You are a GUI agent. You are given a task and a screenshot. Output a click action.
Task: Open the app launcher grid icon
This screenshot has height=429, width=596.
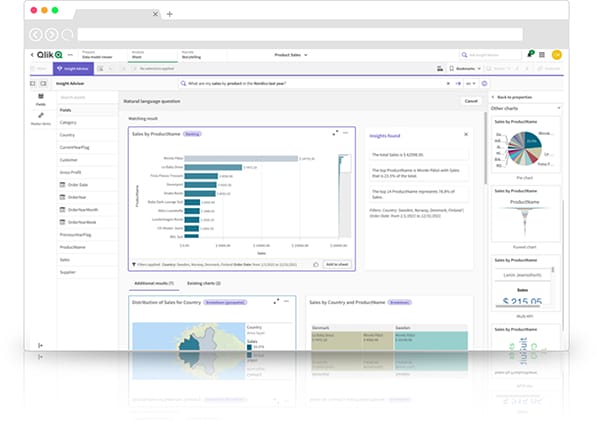coord(542,55)
